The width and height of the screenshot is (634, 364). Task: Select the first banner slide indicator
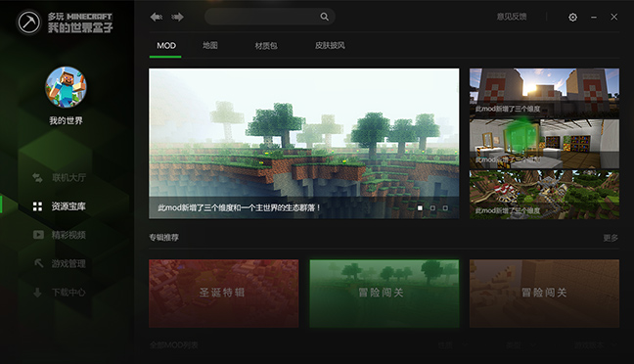[420, 207]
